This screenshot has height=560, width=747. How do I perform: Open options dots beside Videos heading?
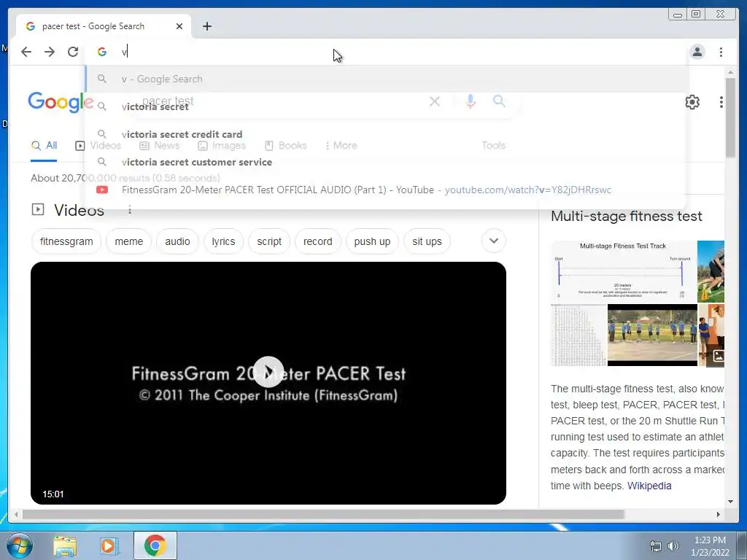pyautogui.click(x=130, y=209)
